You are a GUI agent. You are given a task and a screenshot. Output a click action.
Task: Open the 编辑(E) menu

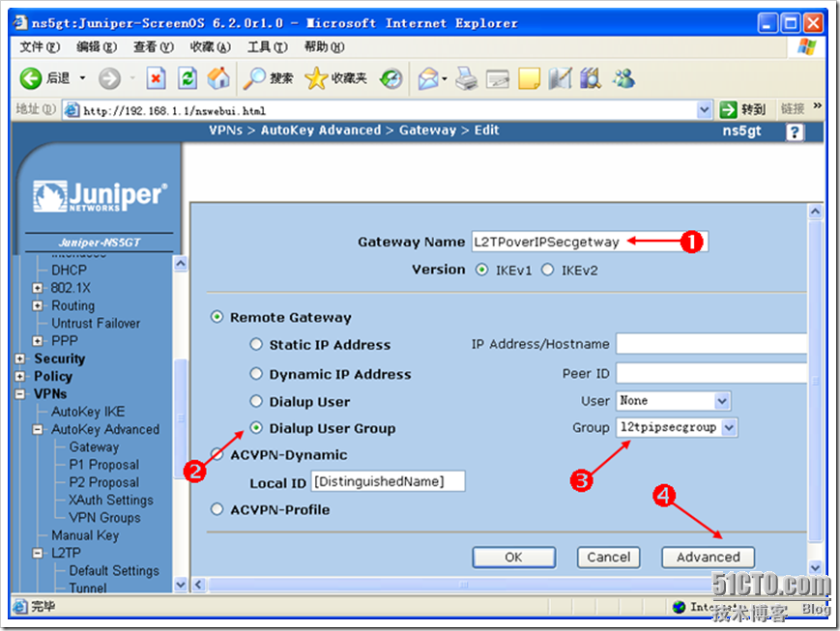97,47
